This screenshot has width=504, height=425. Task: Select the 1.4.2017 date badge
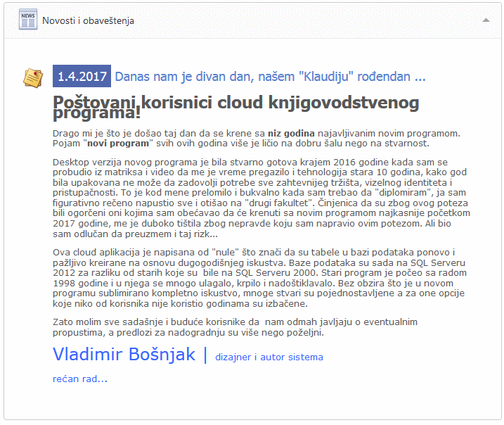(x=82, y=76)
